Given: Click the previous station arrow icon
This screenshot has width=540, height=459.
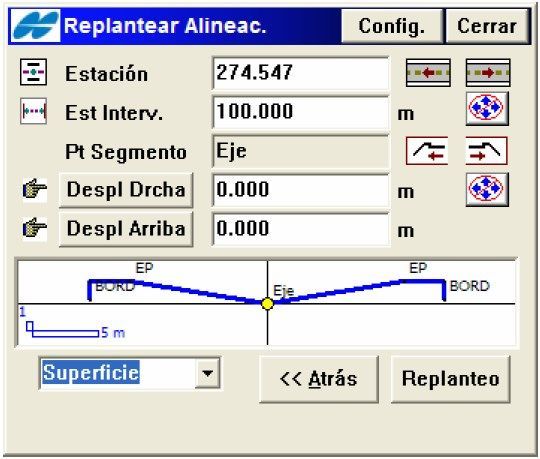Looking at the screenshot, I should coord(428,73).
